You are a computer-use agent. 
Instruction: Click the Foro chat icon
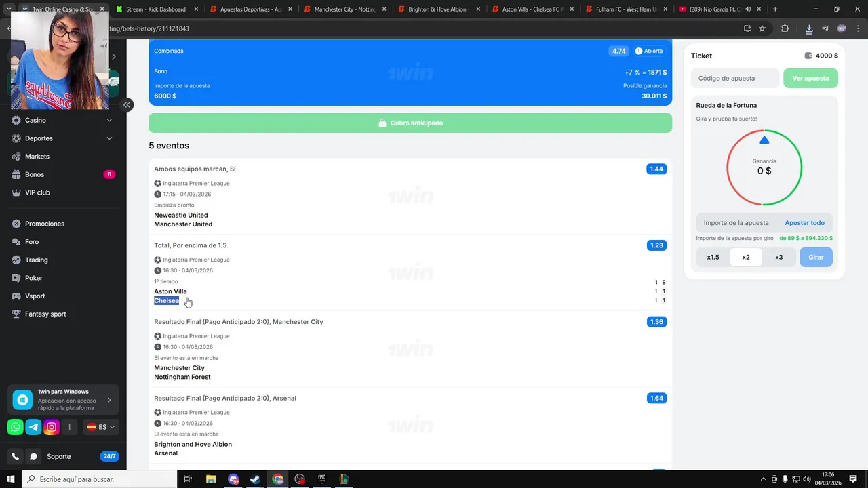tap(17, 242)
